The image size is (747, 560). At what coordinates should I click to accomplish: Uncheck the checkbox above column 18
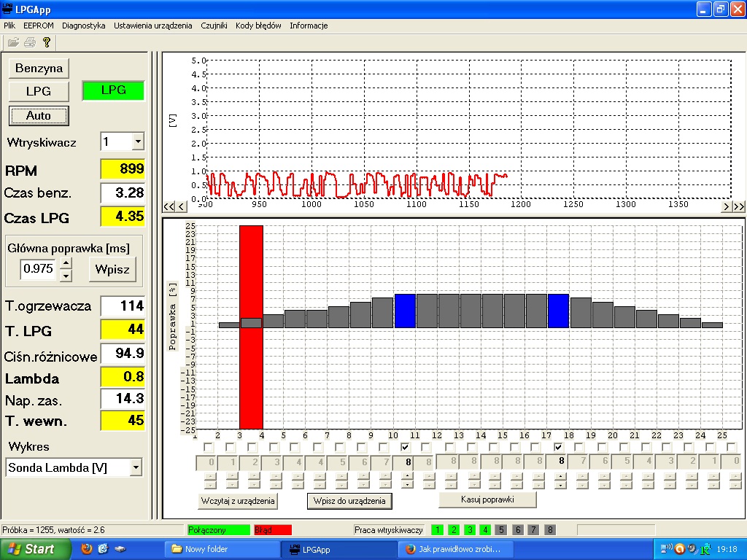(558, 447)
